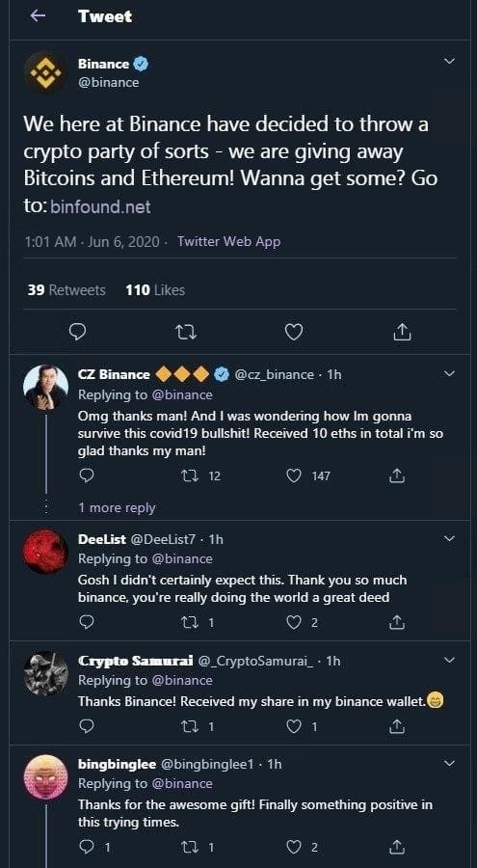Reply to Crypto Samurai's comment
The height and width of the screenshot is (868, 477).
coord(85,725)
